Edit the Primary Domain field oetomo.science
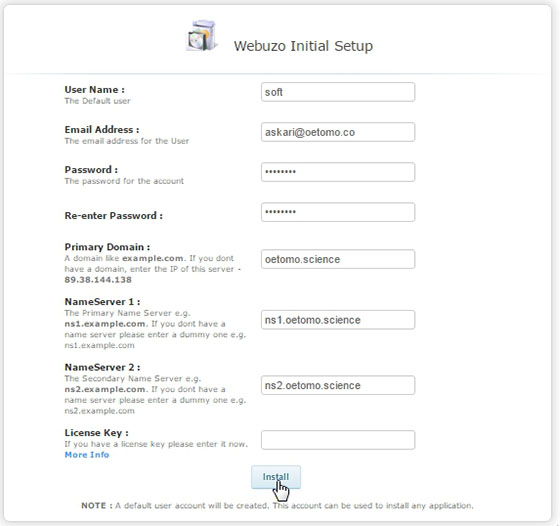Viewport: 560px width, 526px height. (338, 259)
